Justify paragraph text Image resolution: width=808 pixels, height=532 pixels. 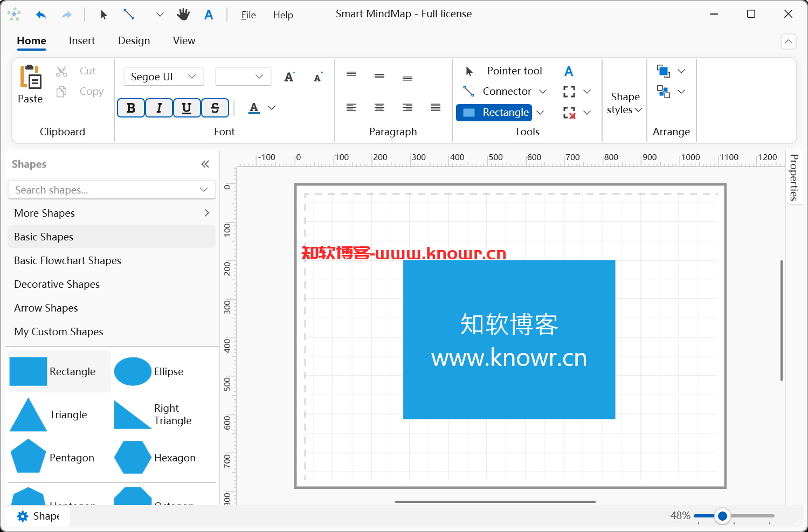pos(436,108)
